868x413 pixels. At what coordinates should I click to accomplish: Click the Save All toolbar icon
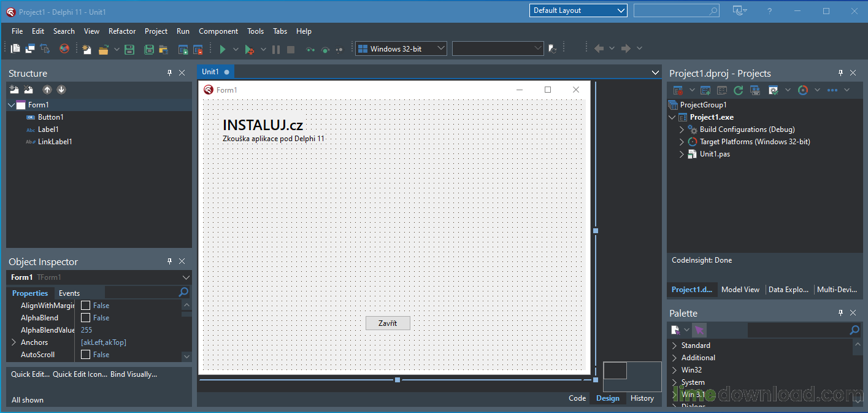tap(149, 49)
